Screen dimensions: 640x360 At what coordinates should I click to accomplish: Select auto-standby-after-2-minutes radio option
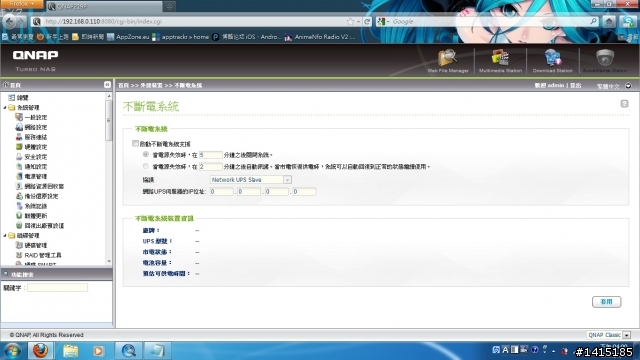tap(146, 166)
